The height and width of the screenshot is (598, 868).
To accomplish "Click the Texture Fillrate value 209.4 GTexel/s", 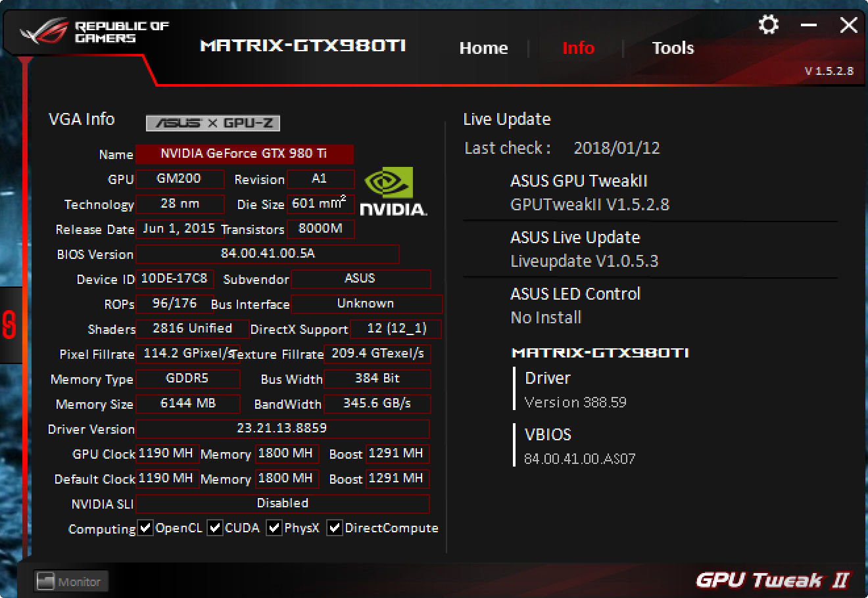I will pyautogui.click(x=377, y=354).
